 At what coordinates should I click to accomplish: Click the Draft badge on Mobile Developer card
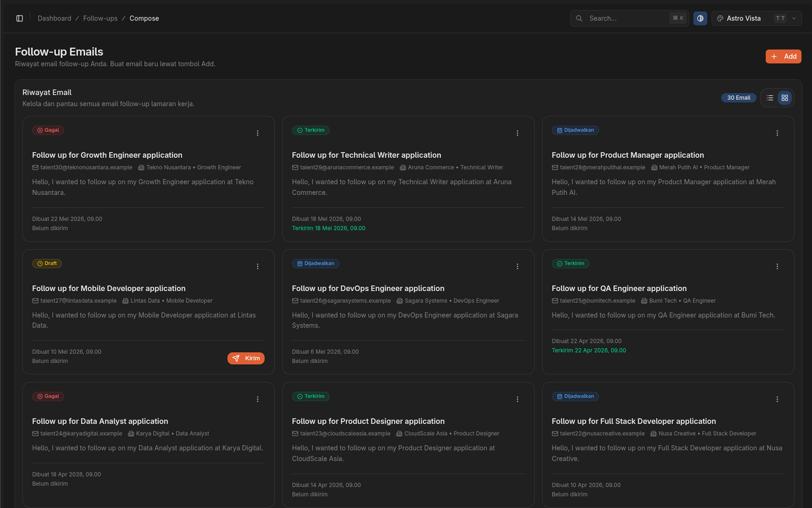(x=47, y=263)
